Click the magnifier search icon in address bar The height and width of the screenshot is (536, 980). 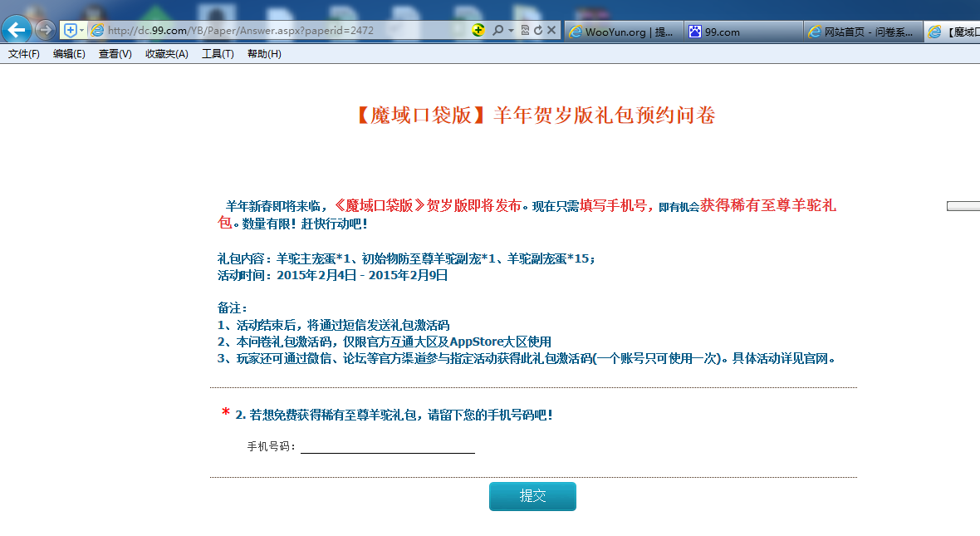[497, 30]
